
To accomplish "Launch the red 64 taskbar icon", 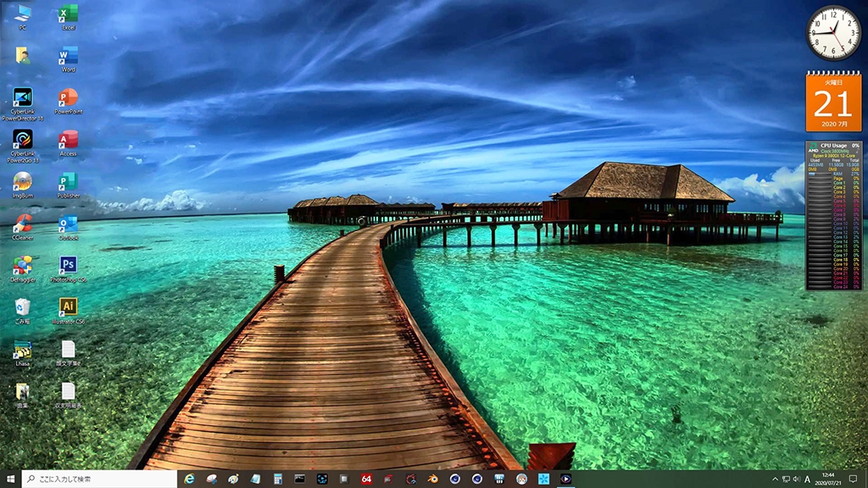I will click(x=366, y=479).
